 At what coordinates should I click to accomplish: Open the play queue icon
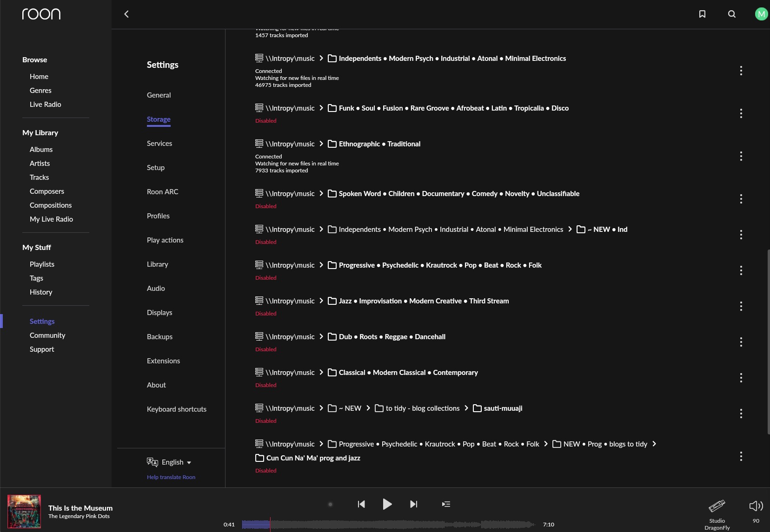click(x=446, y=504)
